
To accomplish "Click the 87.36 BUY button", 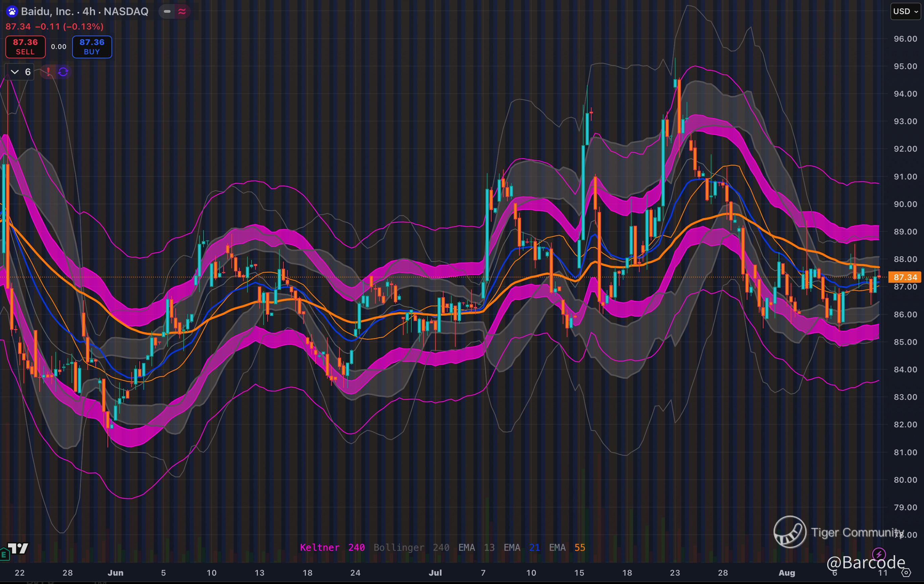I will 92,47.
